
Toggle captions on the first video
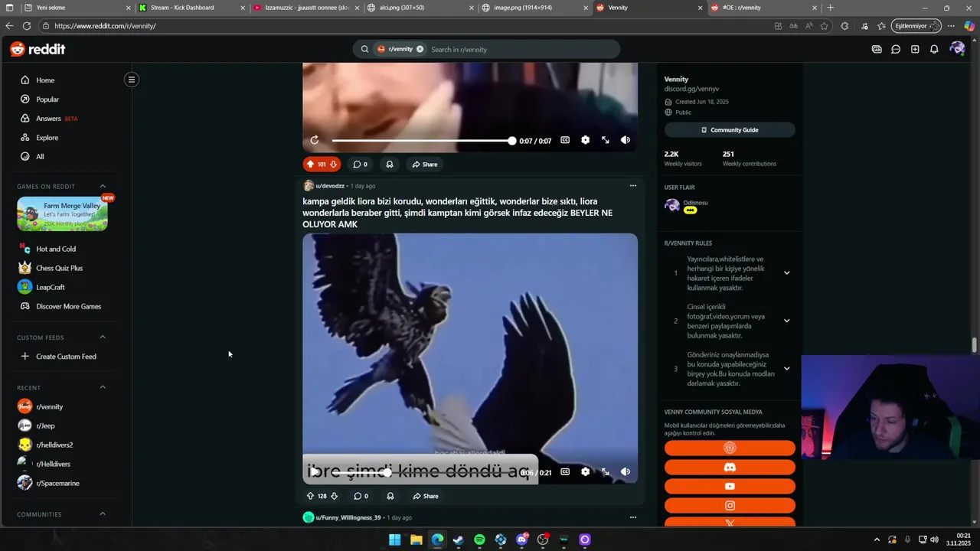565,140
